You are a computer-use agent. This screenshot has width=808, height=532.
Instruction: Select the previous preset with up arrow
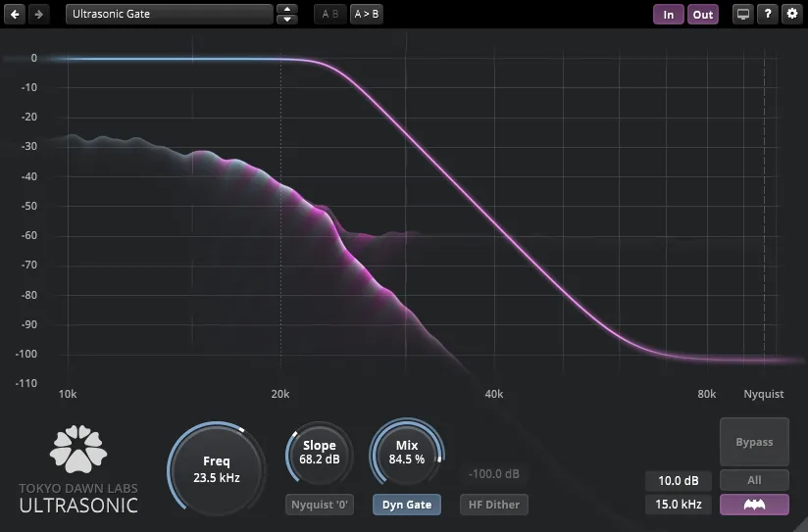pos(287,9)
